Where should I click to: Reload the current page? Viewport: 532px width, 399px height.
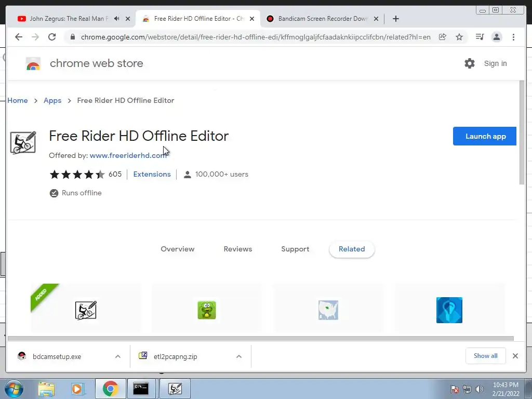click(52, 37)
